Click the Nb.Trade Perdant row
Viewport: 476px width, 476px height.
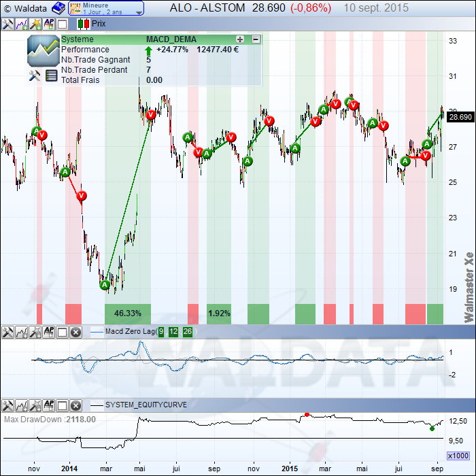(161, 70)
